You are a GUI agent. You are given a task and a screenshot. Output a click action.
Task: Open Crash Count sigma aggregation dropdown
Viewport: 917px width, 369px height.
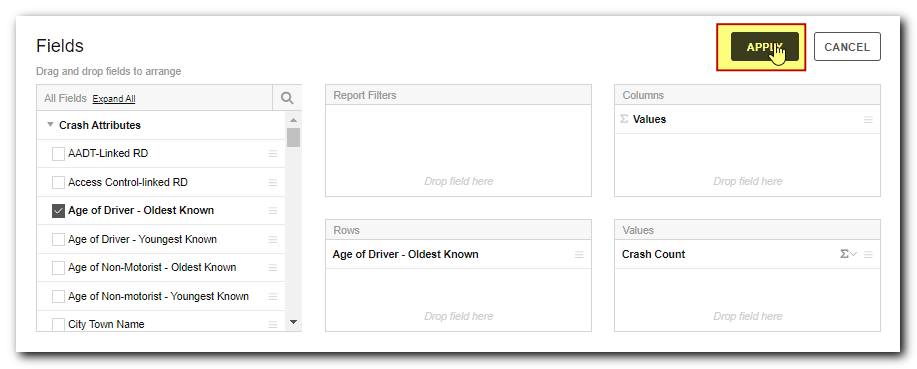(848, 254)
